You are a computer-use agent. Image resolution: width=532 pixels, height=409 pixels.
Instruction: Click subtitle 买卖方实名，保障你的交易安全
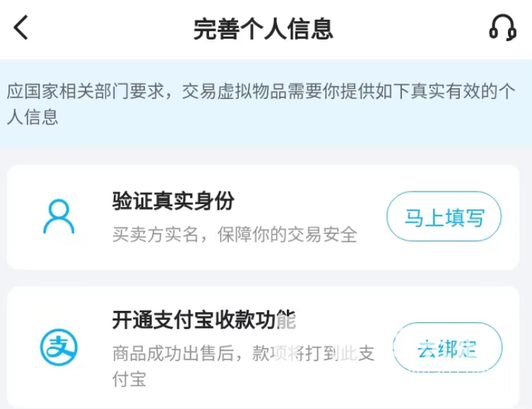pos(235,234)
